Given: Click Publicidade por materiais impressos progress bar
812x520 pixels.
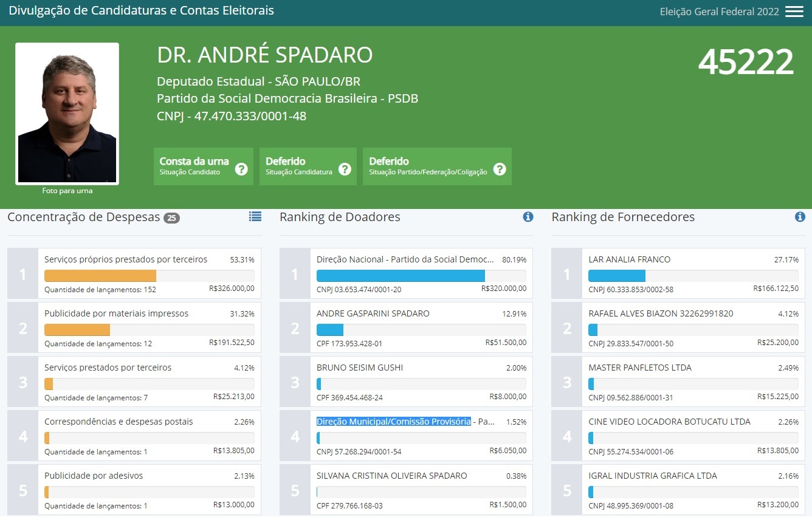Looking at the screenshot, I should (149, 330).
